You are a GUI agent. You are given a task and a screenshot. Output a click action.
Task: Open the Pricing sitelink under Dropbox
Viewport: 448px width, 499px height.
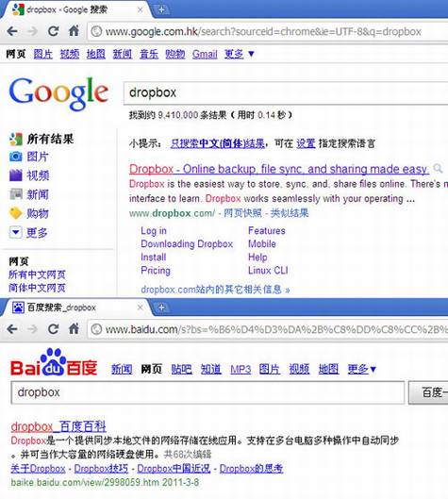156,271
